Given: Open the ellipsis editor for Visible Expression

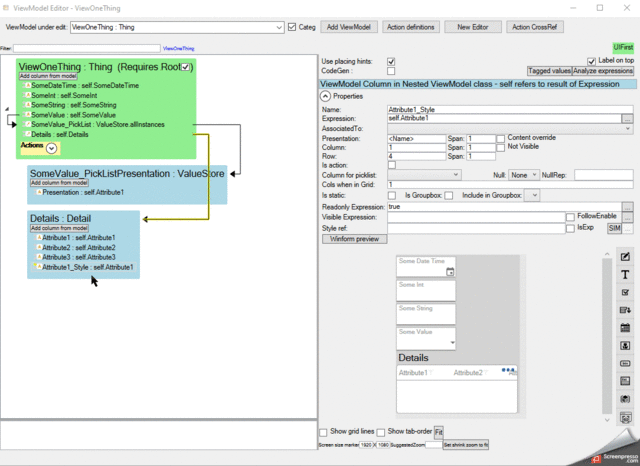Looking at the screenshot, I should pyautogui.click(x=628, y=217).
